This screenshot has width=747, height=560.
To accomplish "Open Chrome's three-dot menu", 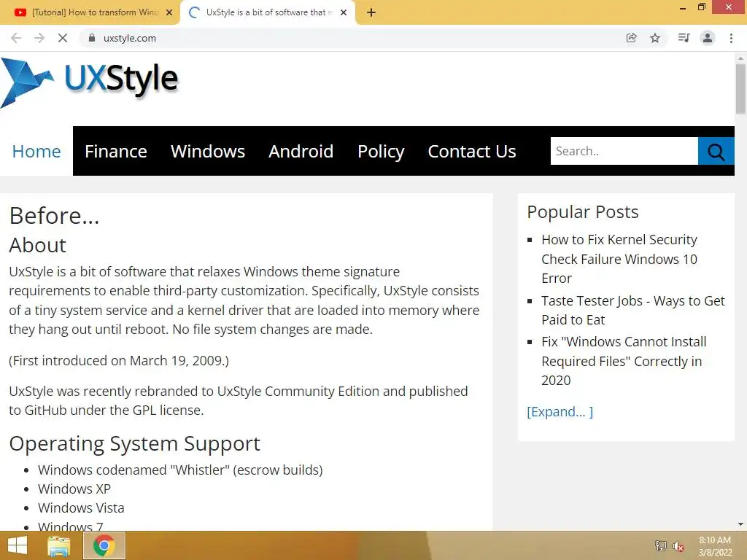I will (731, 38).
